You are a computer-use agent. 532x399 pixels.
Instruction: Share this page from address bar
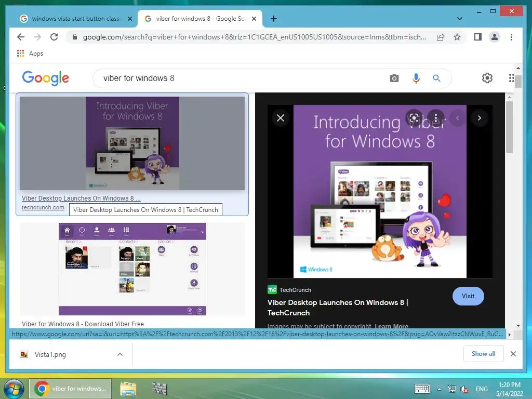click(x=441, y=37)
